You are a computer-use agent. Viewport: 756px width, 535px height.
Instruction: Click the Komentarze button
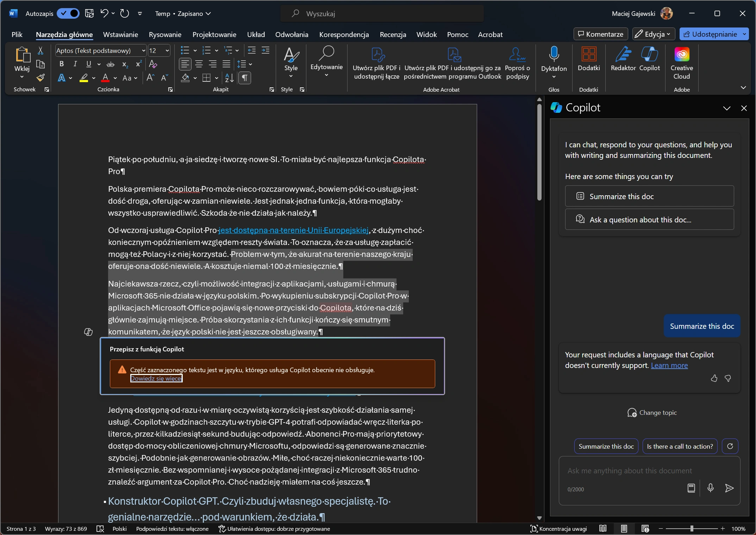coord(601,34)
